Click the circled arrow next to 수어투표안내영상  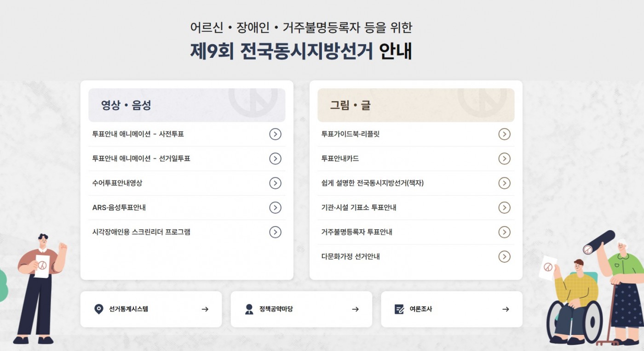tap(275, 183)
